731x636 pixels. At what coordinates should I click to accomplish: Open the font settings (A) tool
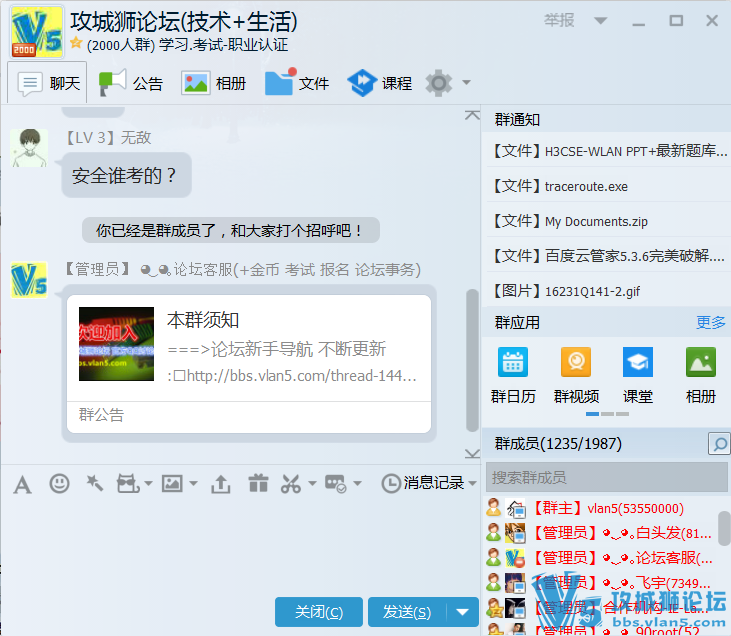(x=22, y=484)
